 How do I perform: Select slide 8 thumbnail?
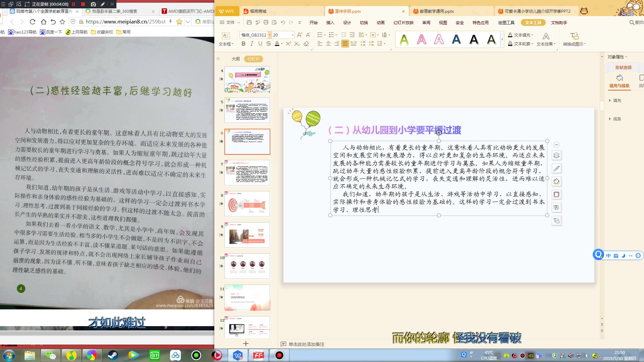pyautogui.click(x=247, y=204)
